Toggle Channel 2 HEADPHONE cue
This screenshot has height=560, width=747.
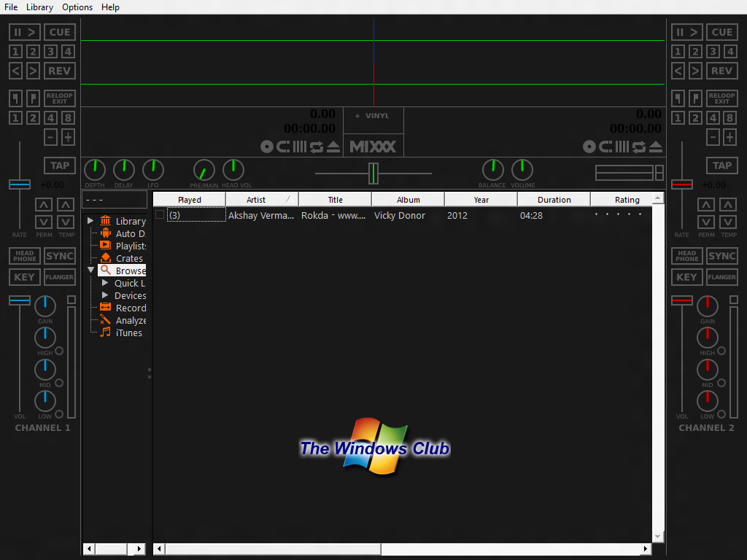687,256
